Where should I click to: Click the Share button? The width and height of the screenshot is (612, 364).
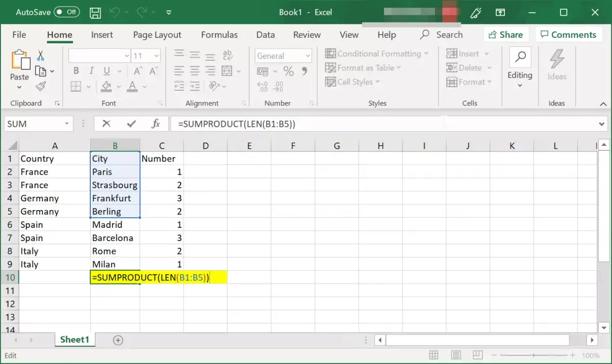coord(506,34)
